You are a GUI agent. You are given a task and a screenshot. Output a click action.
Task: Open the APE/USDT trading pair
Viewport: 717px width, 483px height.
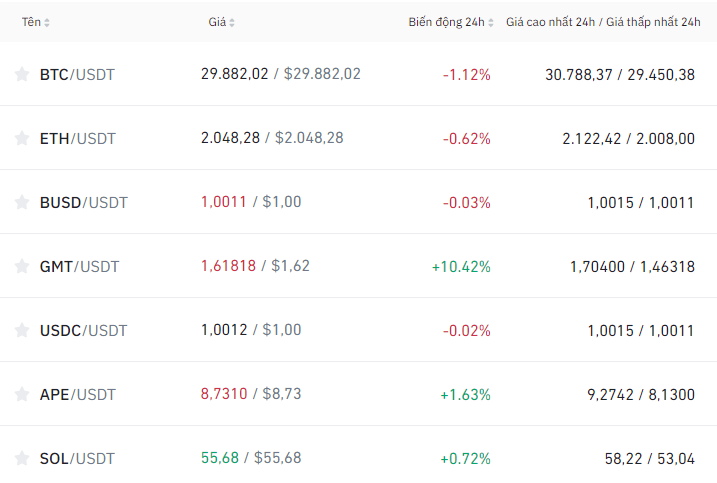tap(77, 395)
